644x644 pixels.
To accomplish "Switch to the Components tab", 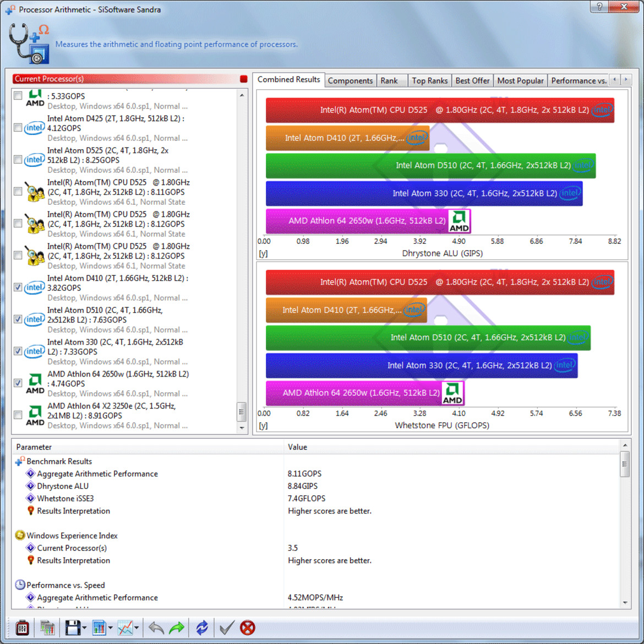I will point(350,81).
